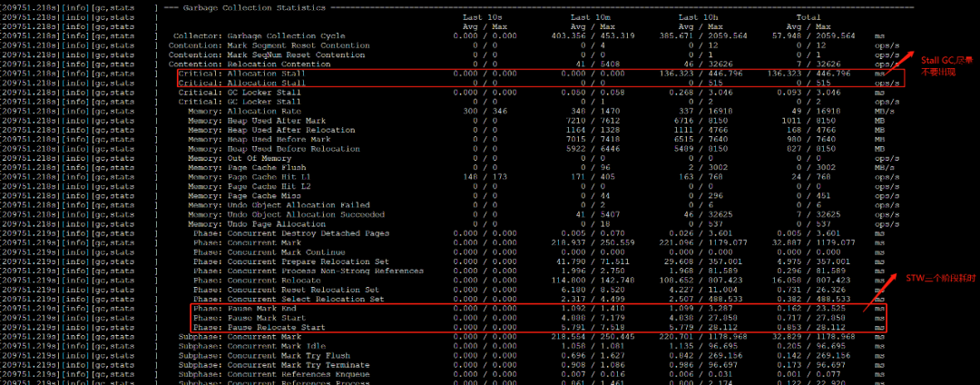
Task: Click value "41.790 / 71.511" in Prepare Relocation Set row
Action: tap(593, 262)
